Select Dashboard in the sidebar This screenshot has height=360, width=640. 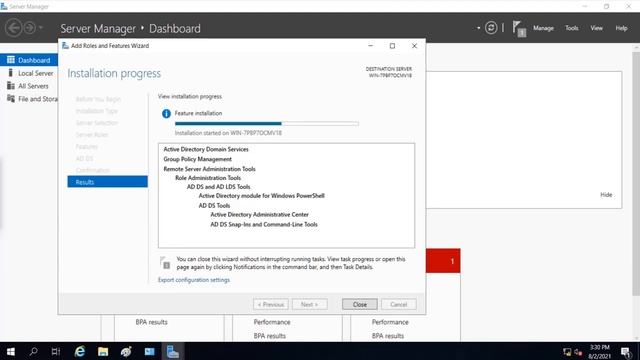(29, 60)
